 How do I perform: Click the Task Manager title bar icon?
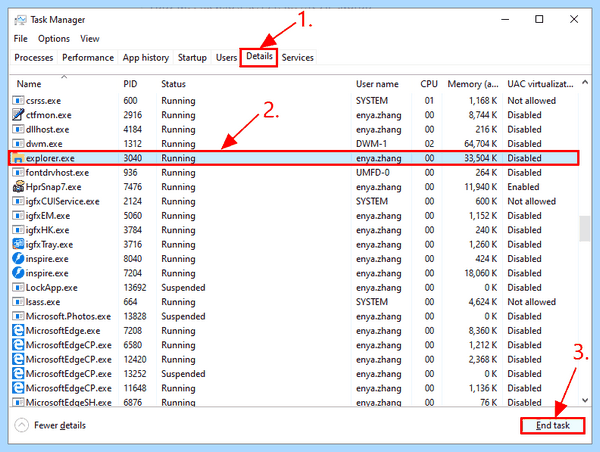click(20, 20)
